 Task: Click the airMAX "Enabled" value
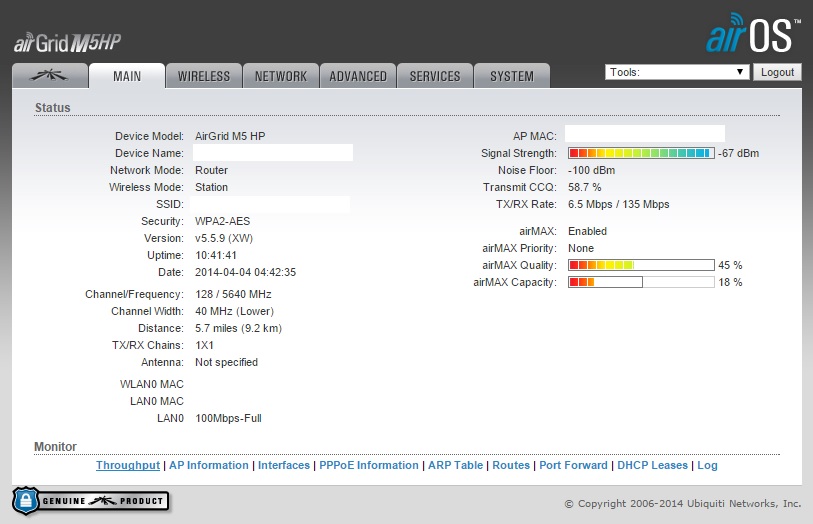587,231
